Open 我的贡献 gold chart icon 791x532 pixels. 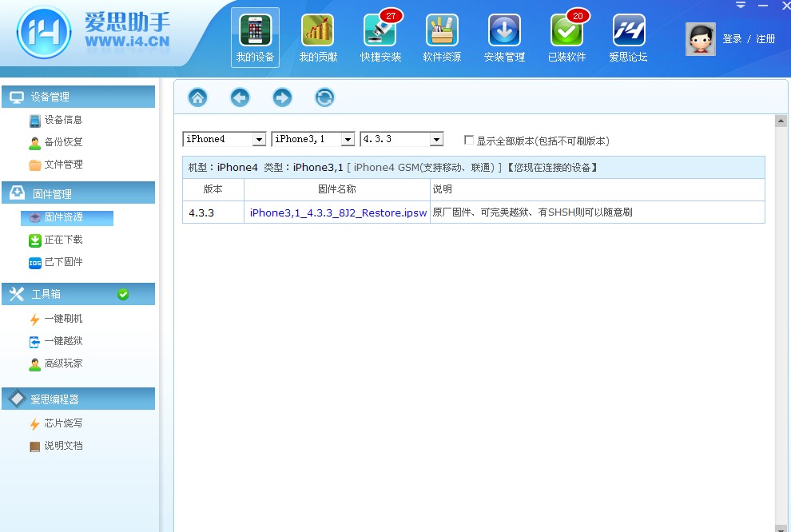coord(318,30)
